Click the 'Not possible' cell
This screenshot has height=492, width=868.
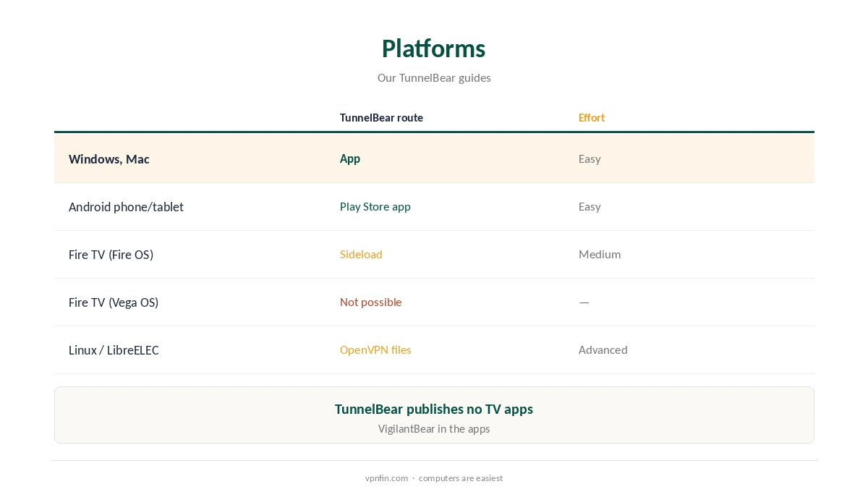coord(370,302)
